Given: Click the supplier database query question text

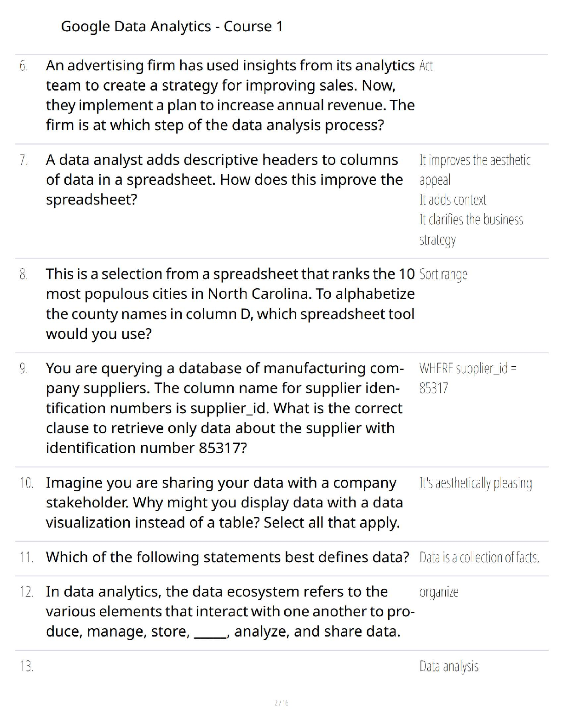Looking at the screenshot, I should (224, 408).
